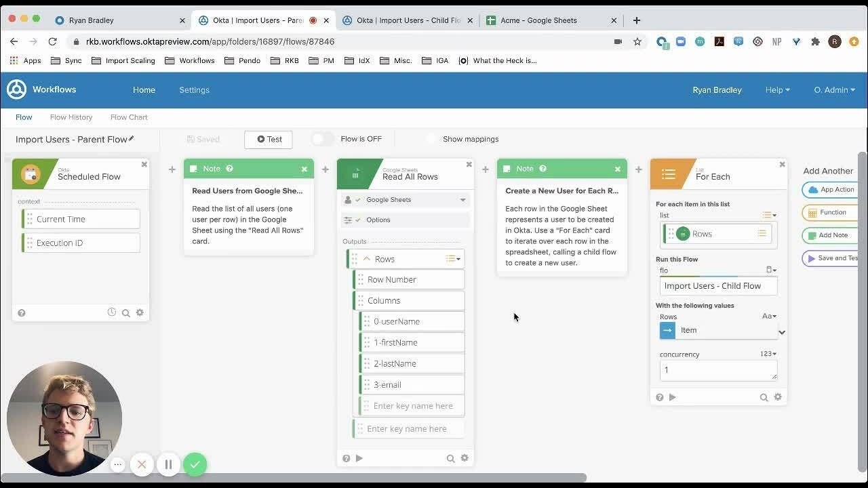Click help icon on For Each card
The height and width of the screenshot is (488, 868).
point(660,397)
